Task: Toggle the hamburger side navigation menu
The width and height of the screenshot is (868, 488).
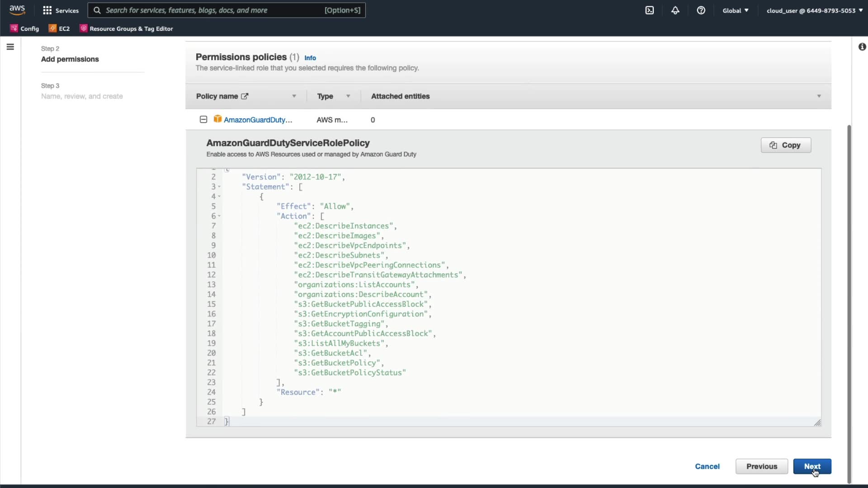Action: [x=10, y=47]
